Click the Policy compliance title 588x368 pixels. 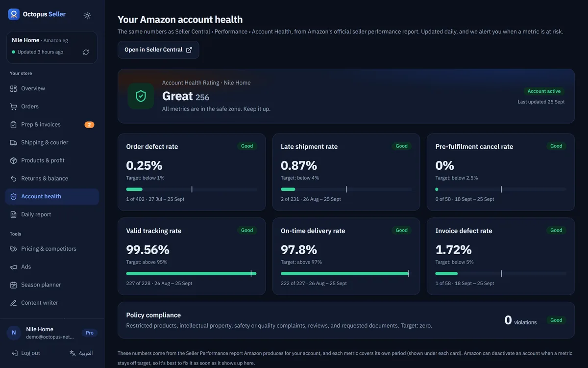[153, 315]
